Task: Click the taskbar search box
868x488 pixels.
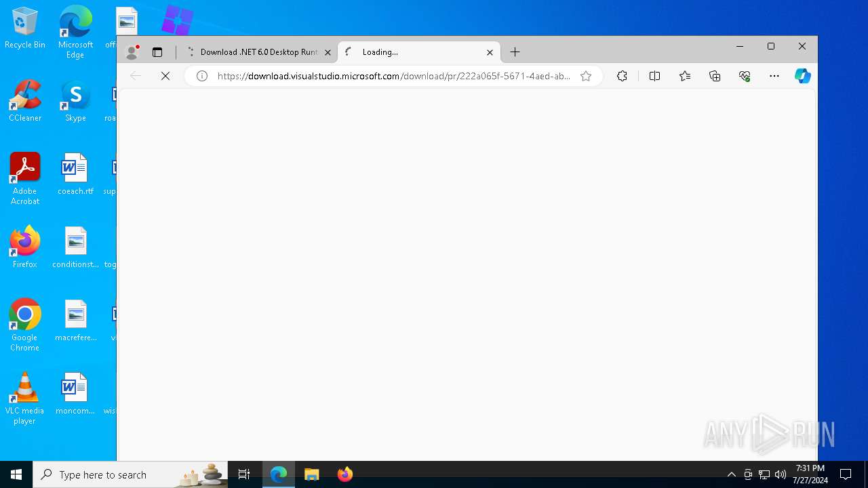Action: click(130, 474)
